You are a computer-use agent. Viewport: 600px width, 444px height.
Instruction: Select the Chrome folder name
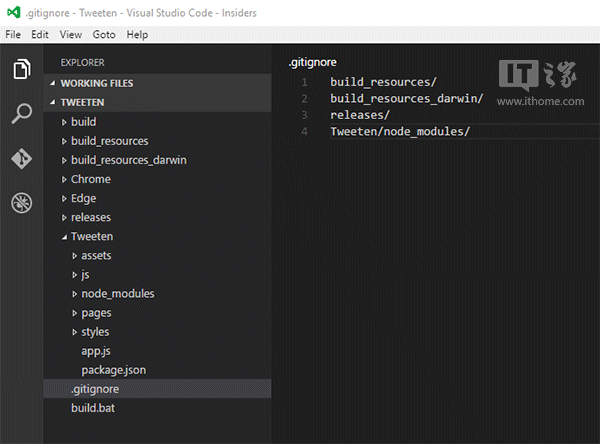(91, 179)
